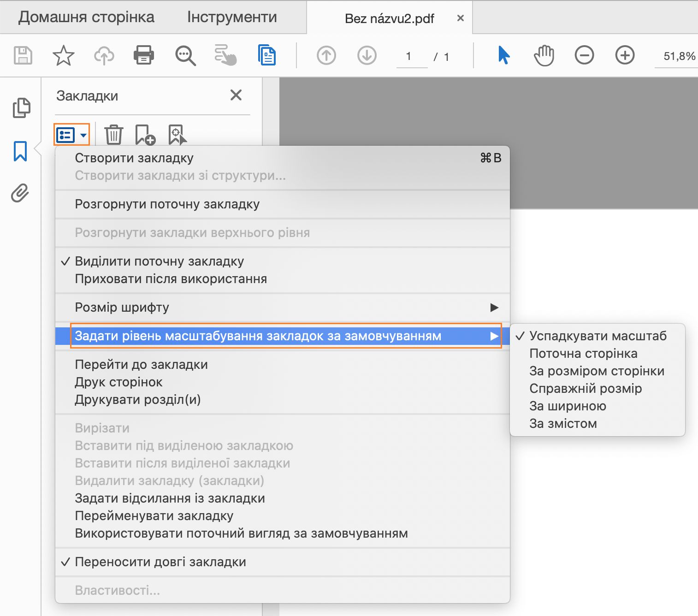Choose Перейти до закладки
Screen dimensions: 698x616
(282, 365)
